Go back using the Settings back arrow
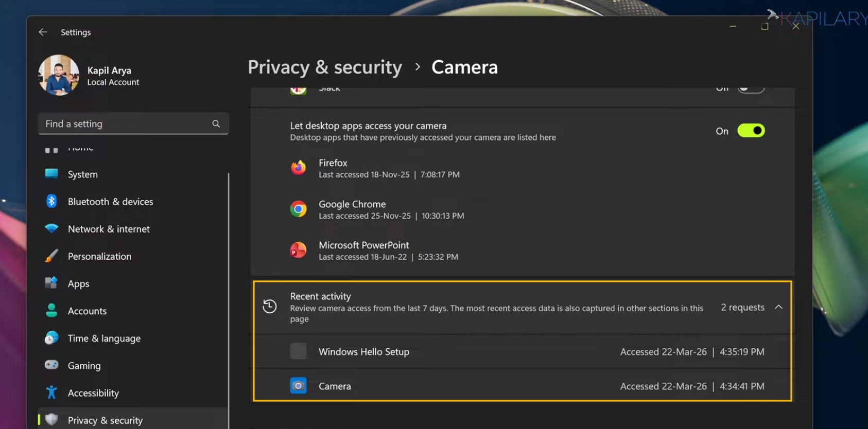Viewport: 868px width, 429px height. tap(43, 32)
